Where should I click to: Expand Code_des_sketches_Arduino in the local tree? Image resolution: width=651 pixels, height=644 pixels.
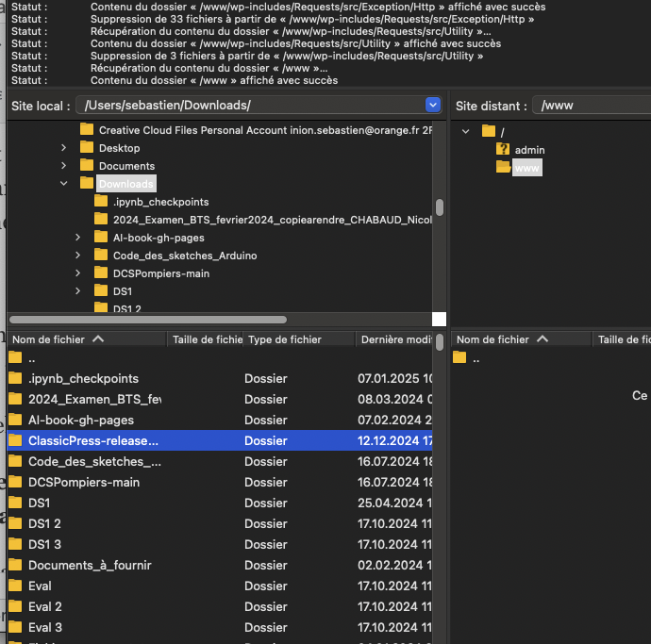tap(77, 256)
